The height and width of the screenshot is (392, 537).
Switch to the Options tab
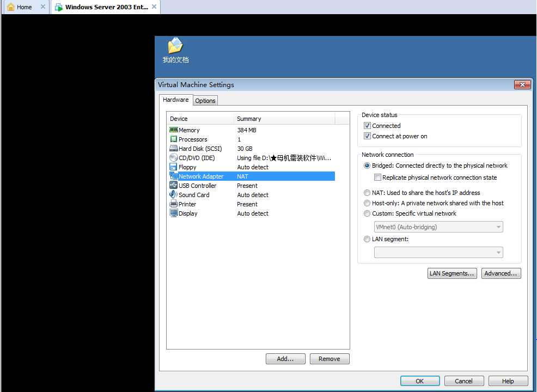click(205, 101)
